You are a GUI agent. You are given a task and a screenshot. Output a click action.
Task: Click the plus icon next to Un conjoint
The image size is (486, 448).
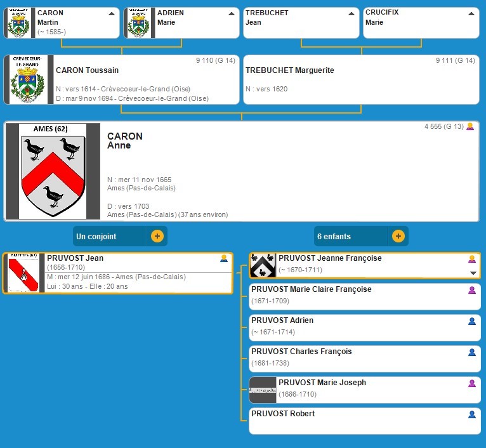157,236
